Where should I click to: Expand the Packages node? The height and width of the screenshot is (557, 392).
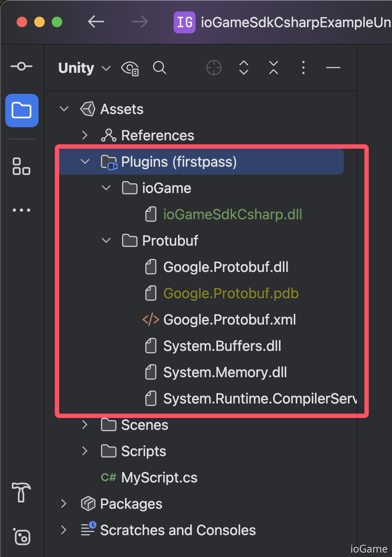(x=64, y=503)
